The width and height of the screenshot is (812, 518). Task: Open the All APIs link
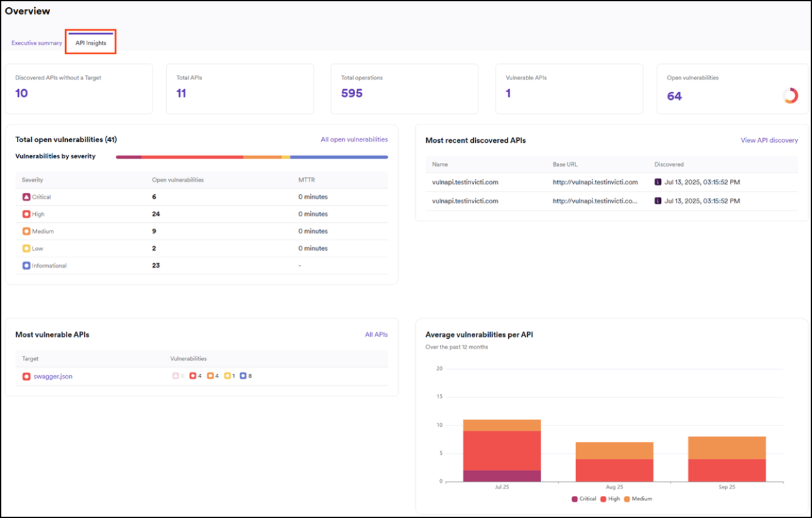(376, 334)
